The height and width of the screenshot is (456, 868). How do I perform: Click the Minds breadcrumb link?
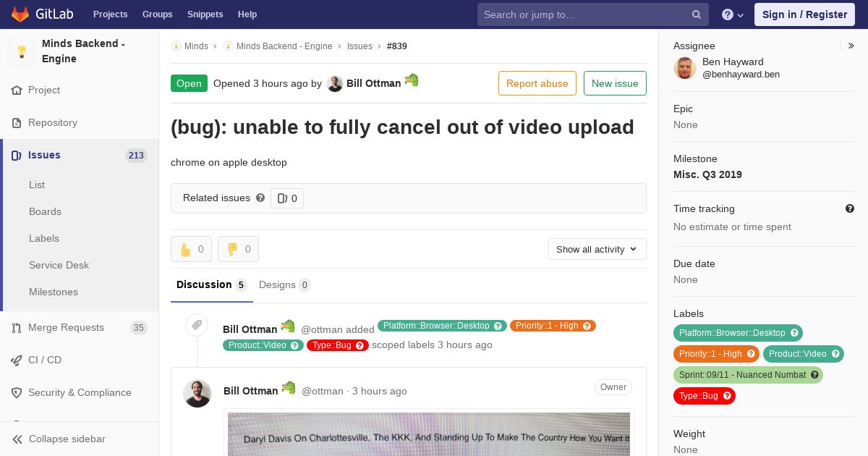196,46
